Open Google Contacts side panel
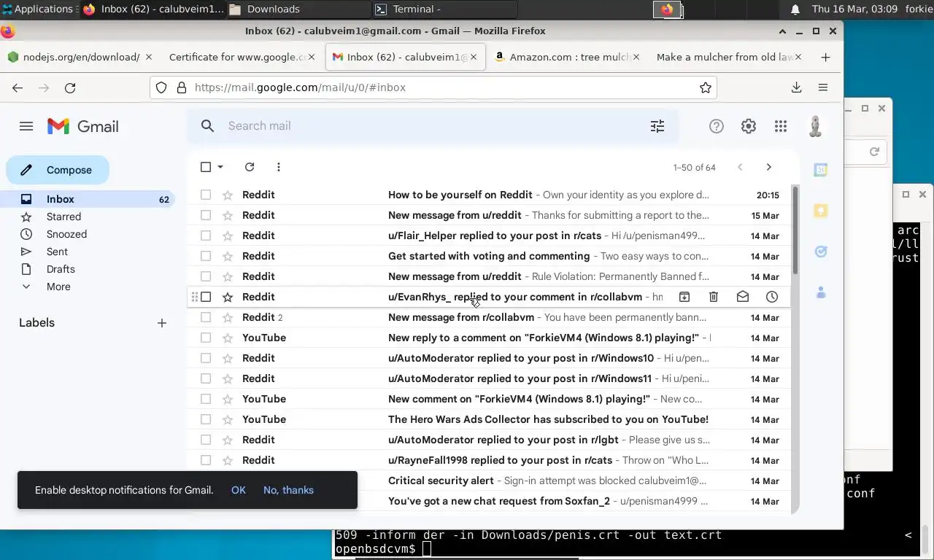Viewport: 934px width, 560px height. 821,292
